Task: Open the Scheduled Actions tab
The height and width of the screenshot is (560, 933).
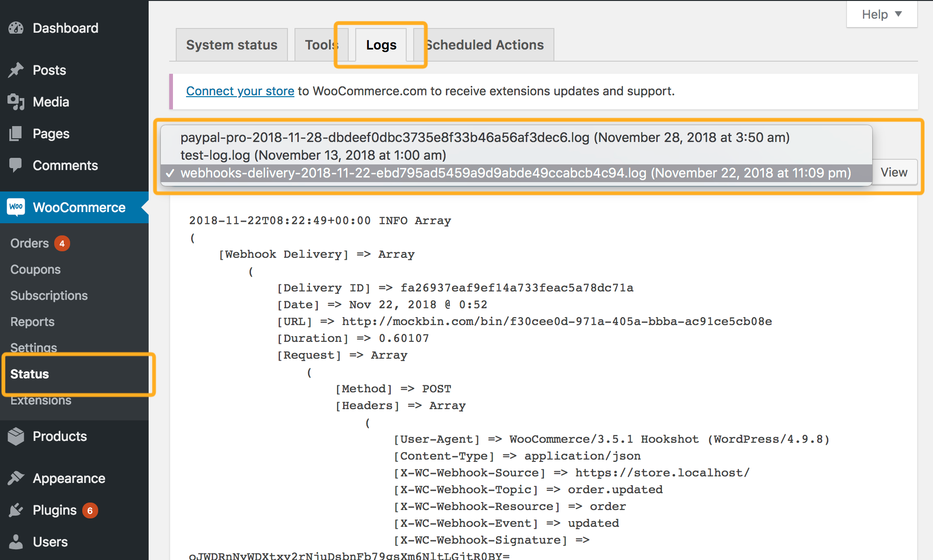Action: coord(484,45)
